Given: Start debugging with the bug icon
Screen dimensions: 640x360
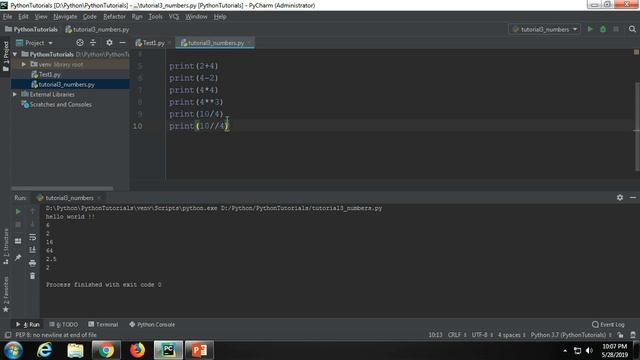Looking at the screenshot, I should tap(603, 29).
